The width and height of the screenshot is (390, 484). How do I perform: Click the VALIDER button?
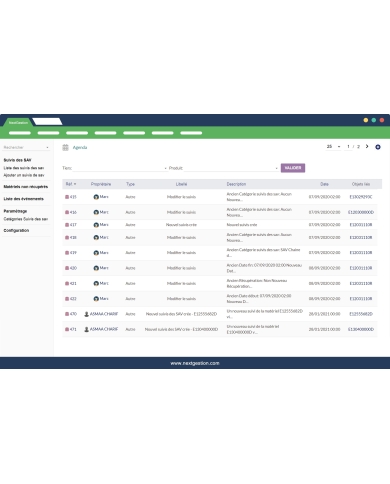293,168
